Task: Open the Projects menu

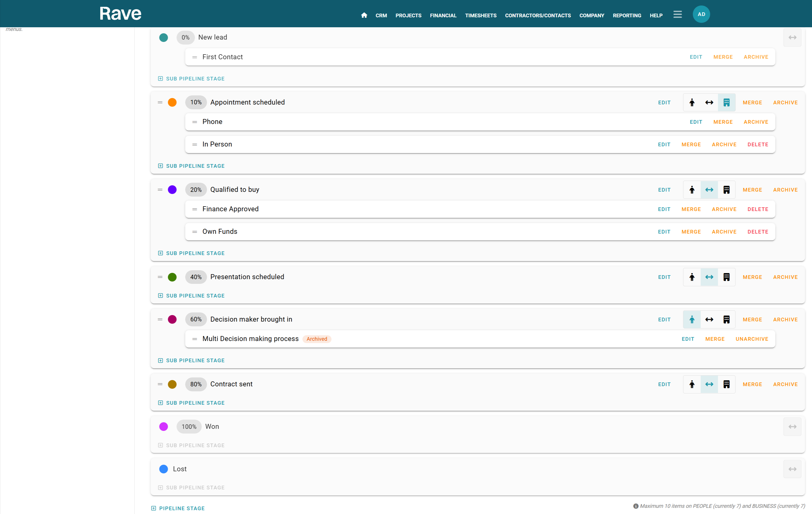Action: tap(408, 15)
